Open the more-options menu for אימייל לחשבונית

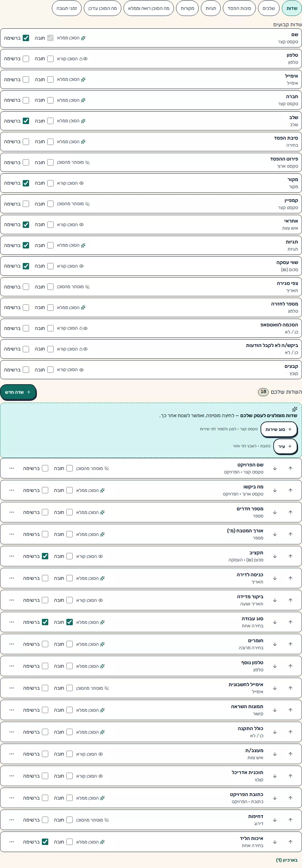(x=12, y=688)
